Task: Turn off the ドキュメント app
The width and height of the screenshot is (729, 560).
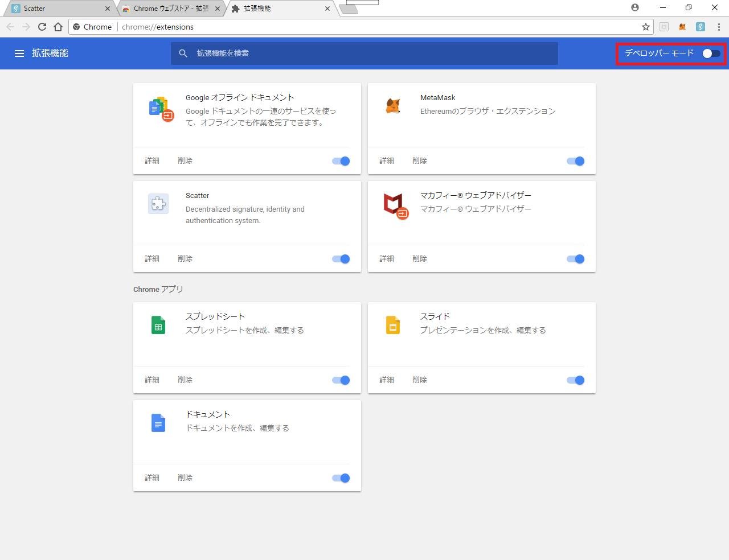Action: coord(341,478)
